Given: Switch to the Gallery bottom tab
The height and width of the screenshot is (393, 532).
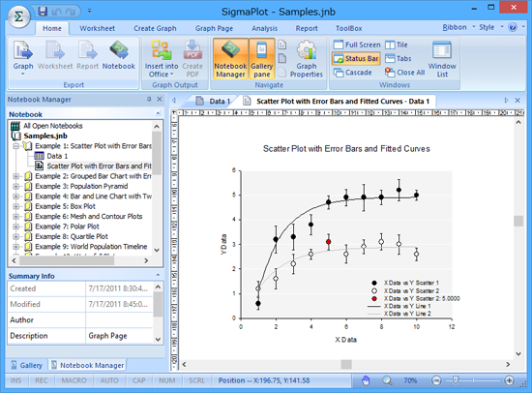Looking at the screenshot, I should [27, 365].
